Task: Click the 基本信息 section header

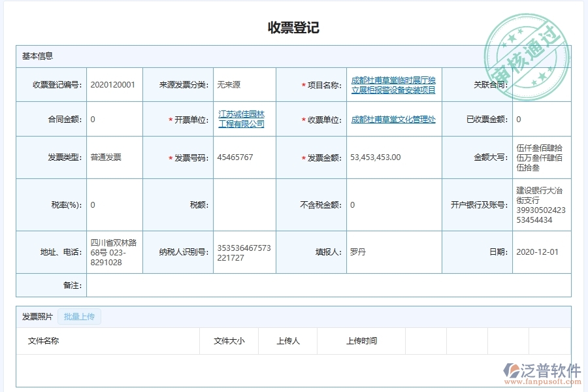Action: coord(36,56)
